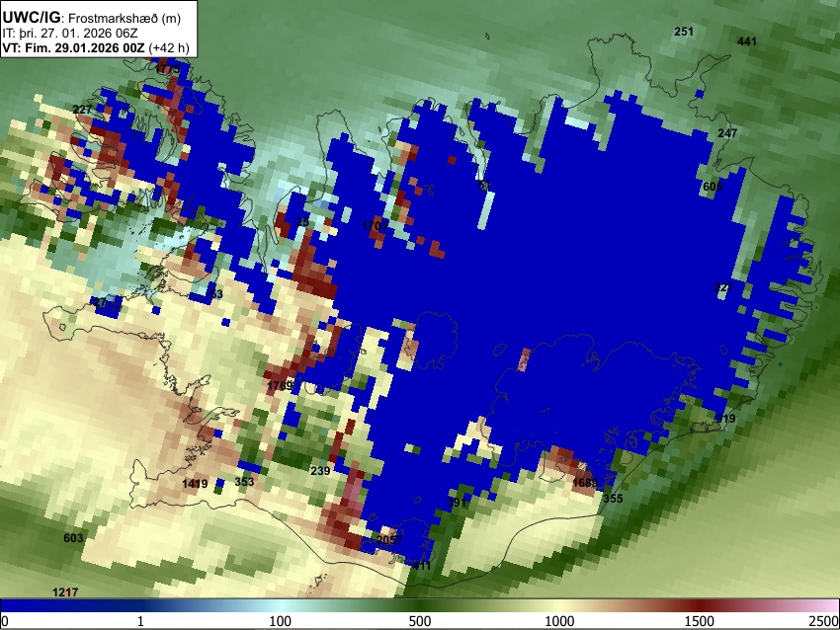840x630 pixels.
Task: Click the 391 value label on the map
Action: tap(457, 502)
